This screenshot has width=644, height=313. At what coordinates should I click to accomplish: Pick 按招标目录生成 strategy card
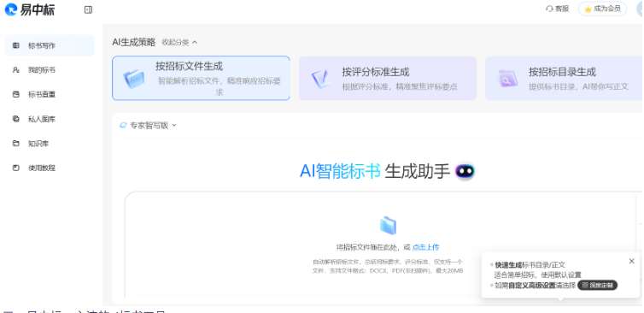[565, 78]
